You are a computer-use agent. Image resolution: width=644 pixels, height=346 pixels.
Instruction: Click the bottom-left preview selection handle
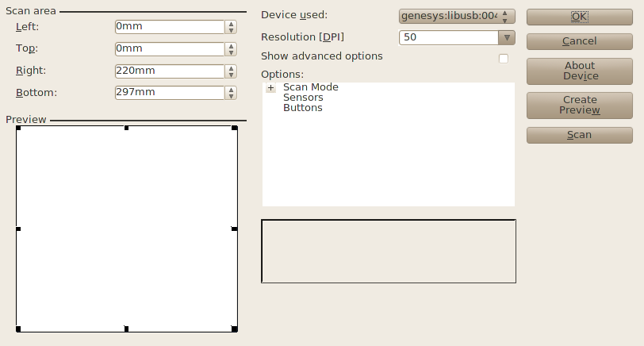18,329
